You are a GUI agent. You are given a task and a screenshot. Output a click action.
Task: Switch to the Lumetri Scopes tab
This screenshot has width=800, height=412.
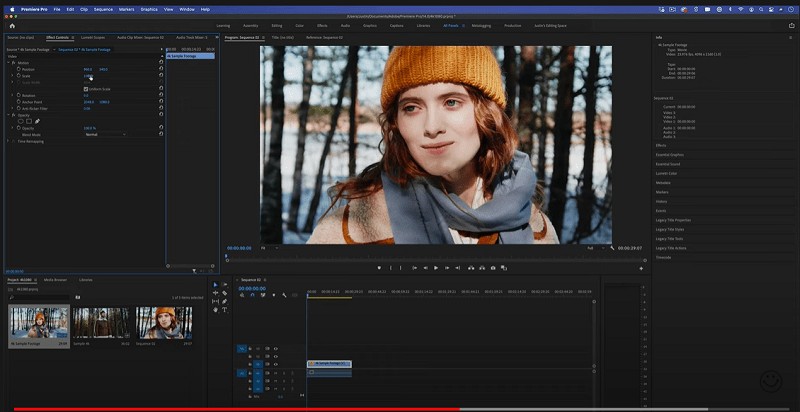click(93, 37)
